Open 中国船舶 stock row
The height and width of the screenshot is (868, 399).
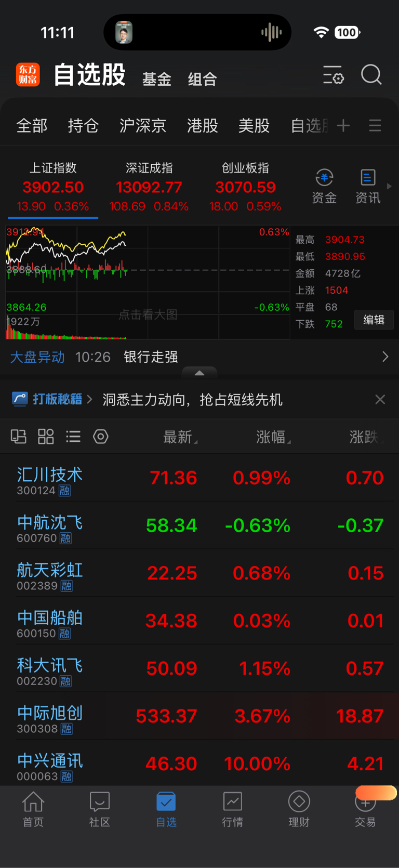[199, 621]
